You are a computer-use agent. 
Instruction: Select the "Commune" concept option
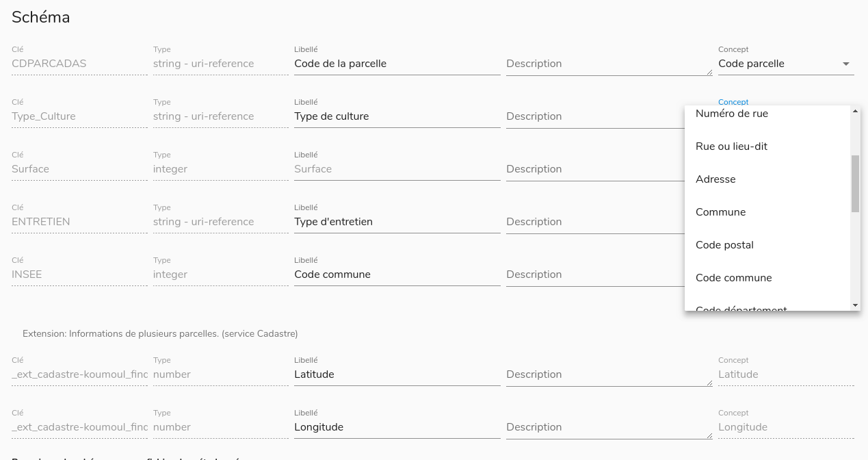coord(720,212)
